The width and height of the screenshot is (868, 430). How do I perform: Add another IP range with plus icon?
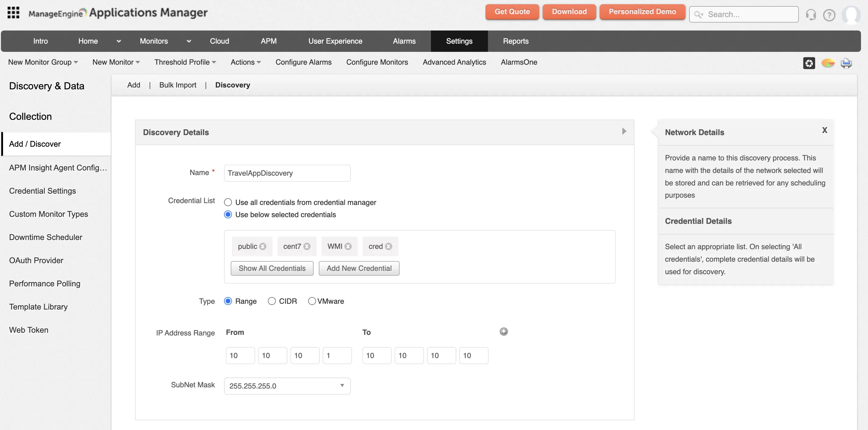(x=504, y=331)
